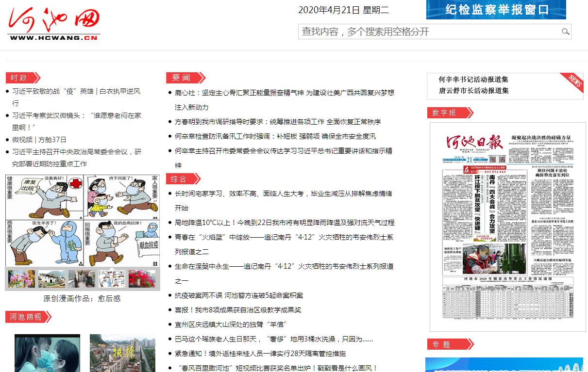Play the 抉择 video thumbnail

pyautogui.click(x=122, y=353)
